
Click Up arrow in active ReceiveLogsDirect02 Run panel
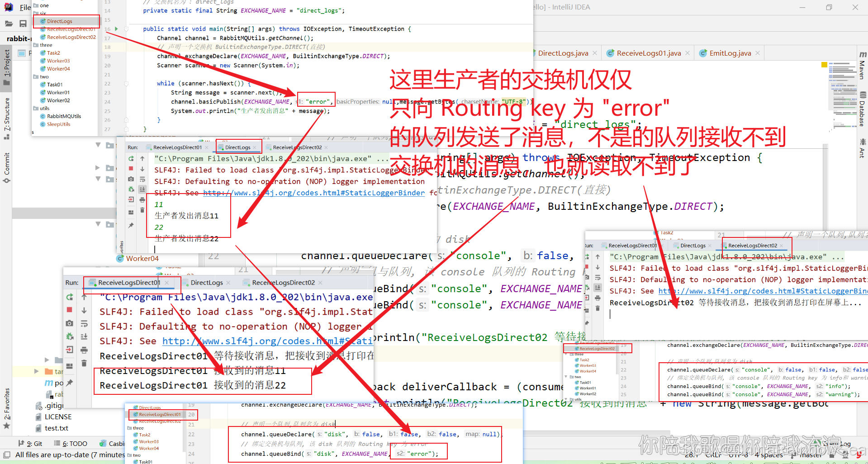tap(598, 256)
